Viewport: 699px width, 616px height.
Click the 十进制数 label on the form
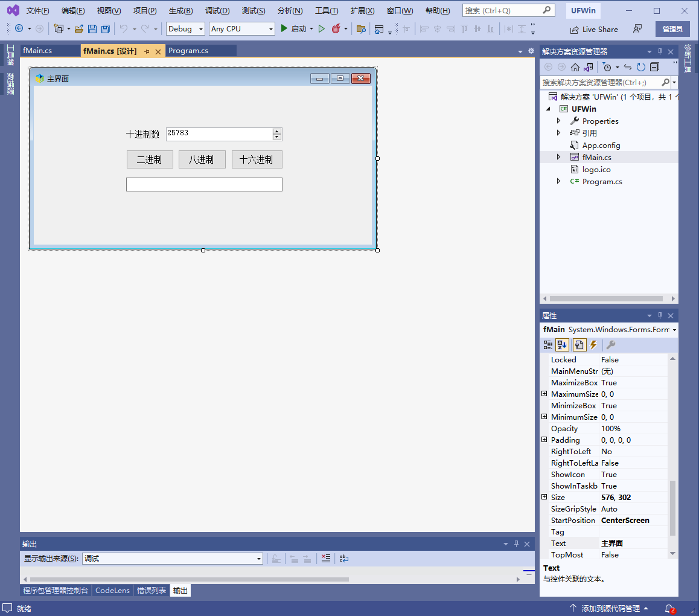142,134
